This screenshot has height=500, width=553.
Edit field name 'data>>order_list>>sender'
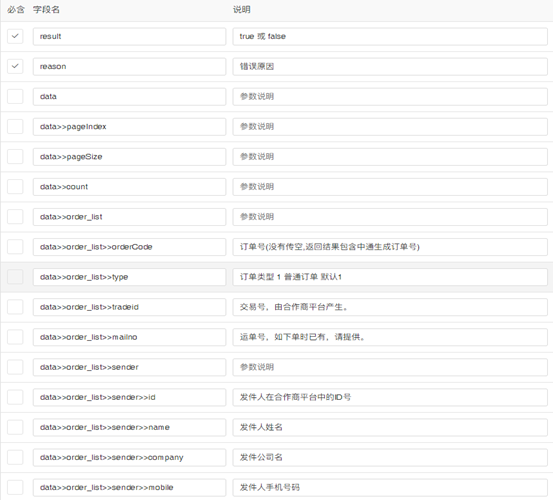[x=129, y=367]
